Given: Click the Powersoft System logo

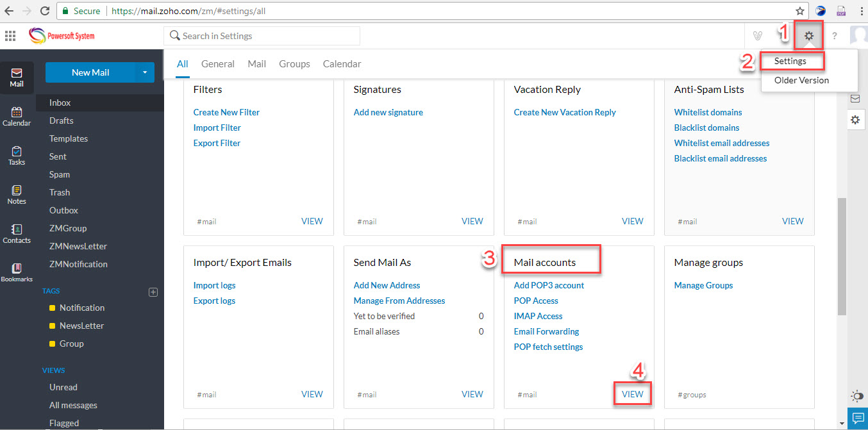Looking at the screenshot, I should click(62, 36).
